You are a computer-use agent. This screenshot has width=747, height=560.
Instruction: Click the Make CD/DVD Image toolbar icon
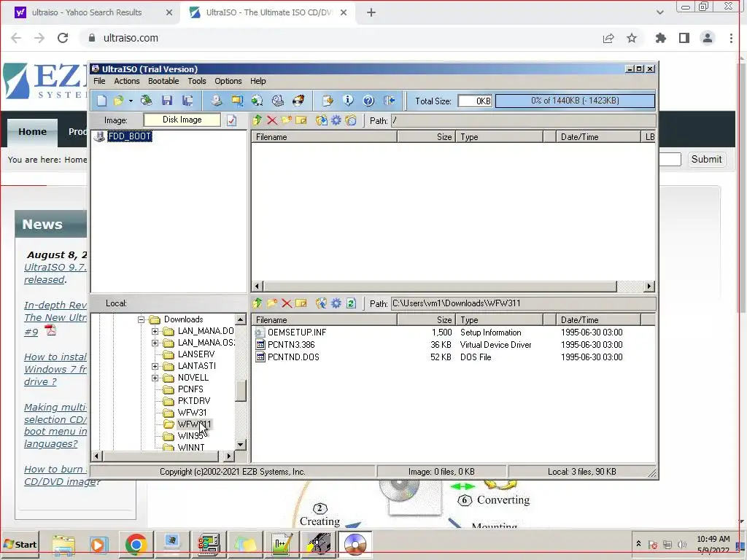[216, 101]
